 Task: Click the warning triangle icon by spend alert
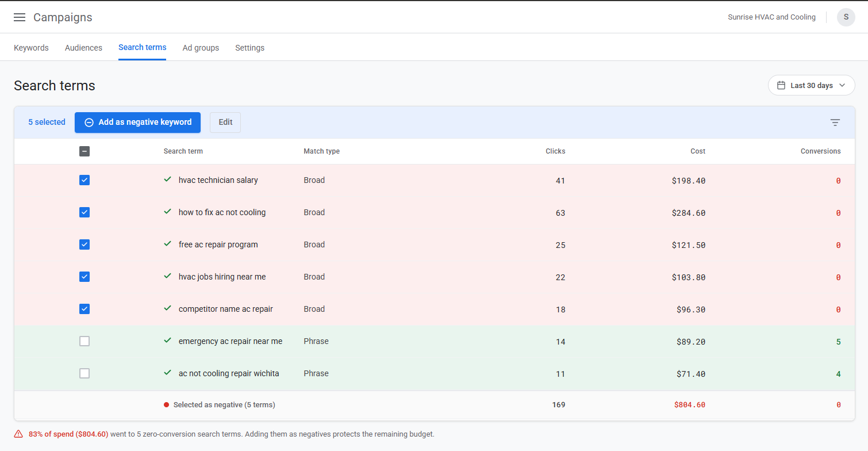tap(18, 434)
